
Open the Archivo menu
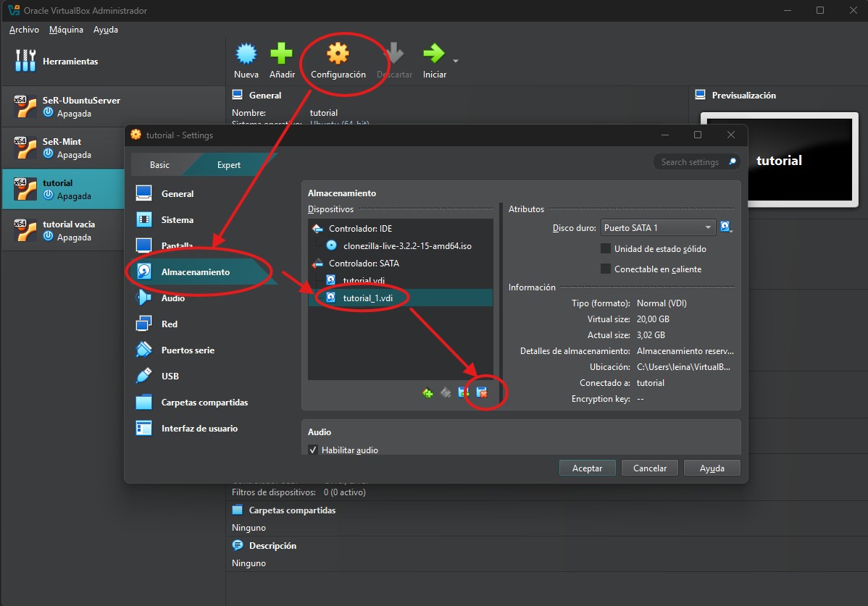[x=25, y=29]
